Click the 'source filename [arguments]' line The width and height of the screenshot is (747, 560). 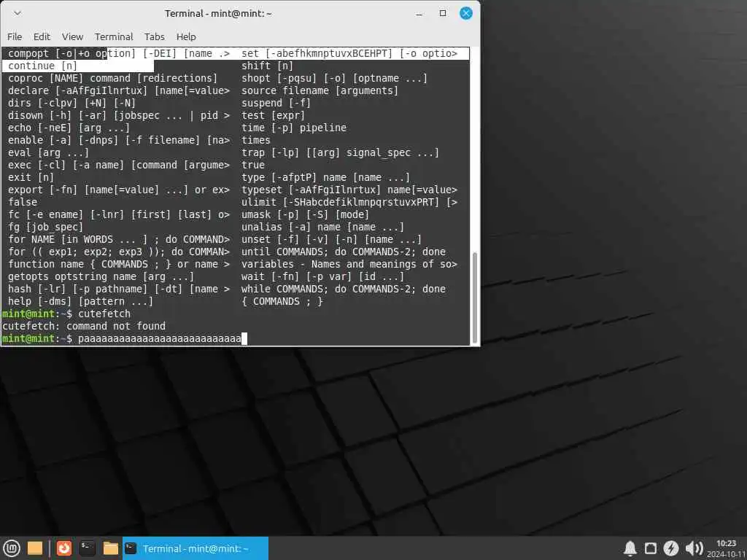320,90
